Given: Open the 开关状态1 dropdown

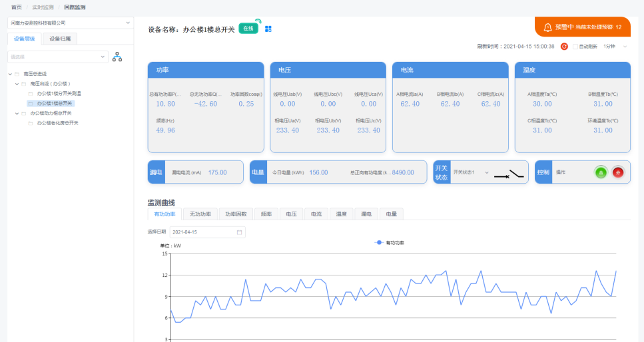Looking at the screenshot, I should [471, 172].
